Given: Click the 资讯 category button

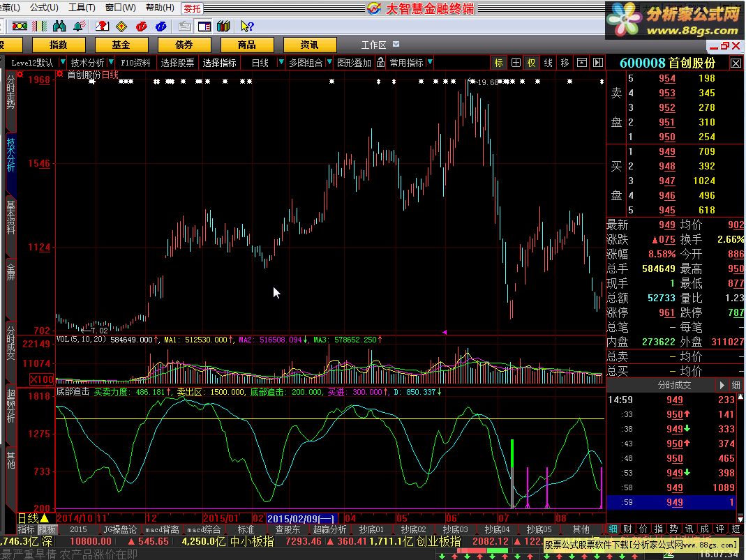Looking at the screenshot, I should [310, 45].
